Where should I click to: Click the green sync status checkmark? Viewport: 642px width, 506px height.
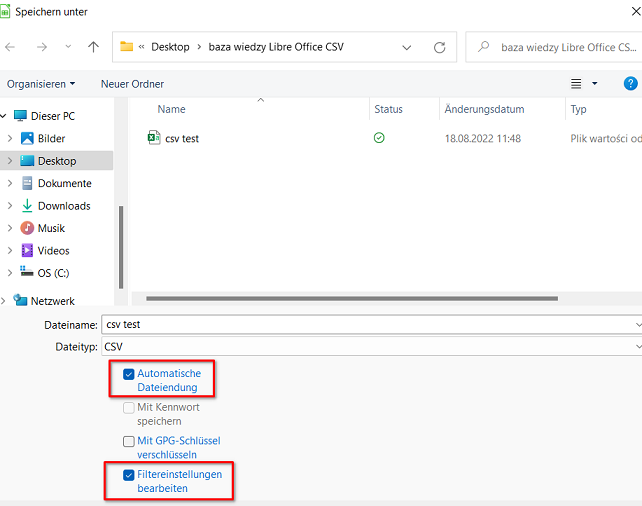tap(379, 138)
